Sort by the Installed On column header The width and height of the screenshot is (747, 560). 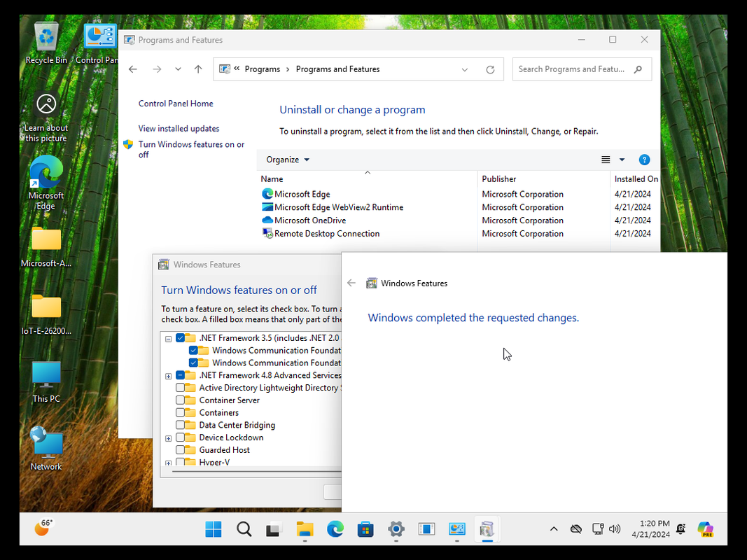(x=636, y=179)
